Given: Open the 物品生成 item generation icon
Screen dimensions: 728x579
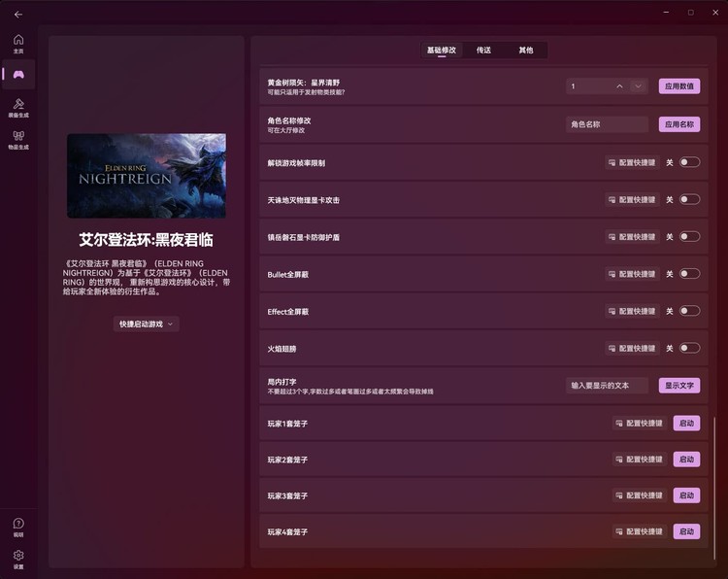Looking at the screenshot, I should pyautogui.click(x=18, y=138).
